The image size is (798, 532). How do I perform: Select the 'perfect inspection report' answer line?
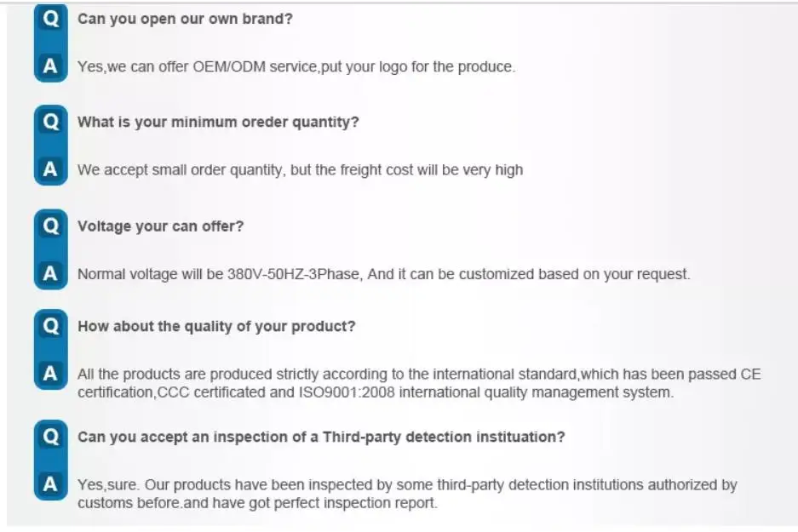point(257,503)
